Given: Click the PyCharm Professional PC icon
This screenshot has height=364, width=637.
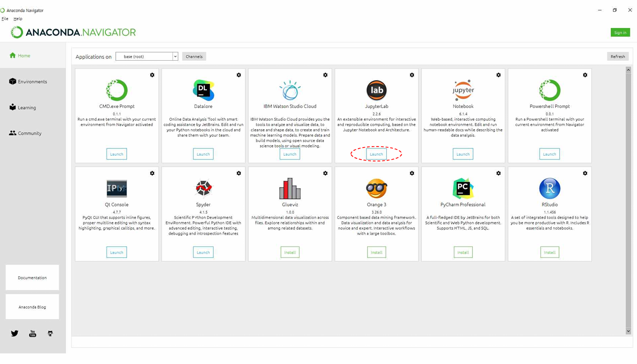Looking at the screenshot, I should pyautogui.click(x=463, y=189).
